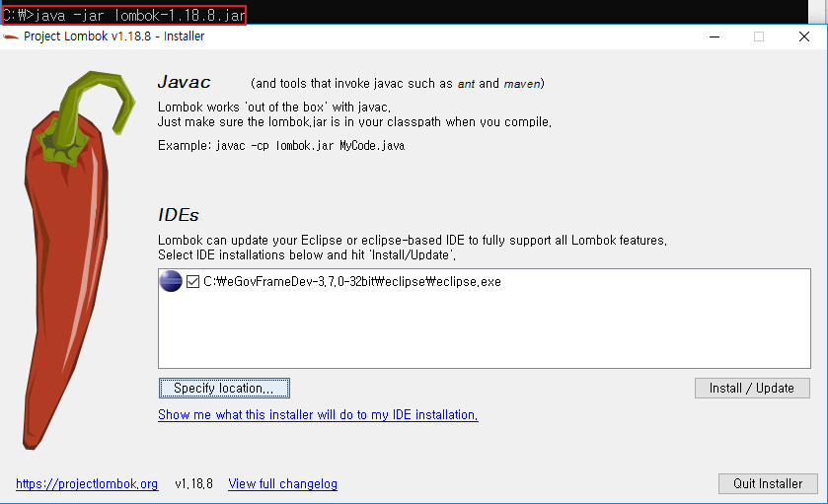Screen dimensions: 828x504
Task: Click the Javac heading
Action: pos(184,82)
